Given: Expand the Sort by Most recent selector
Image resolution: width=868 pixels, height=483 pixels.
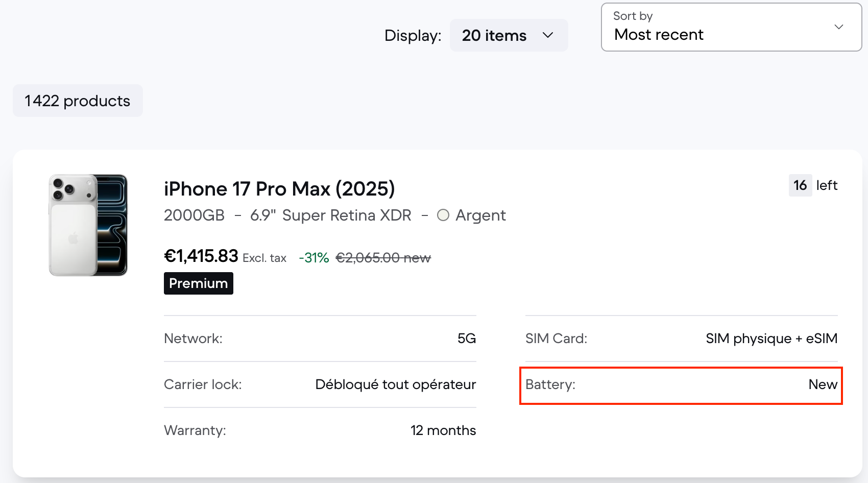Looking at the screenshot, I should tap(731, 27).
